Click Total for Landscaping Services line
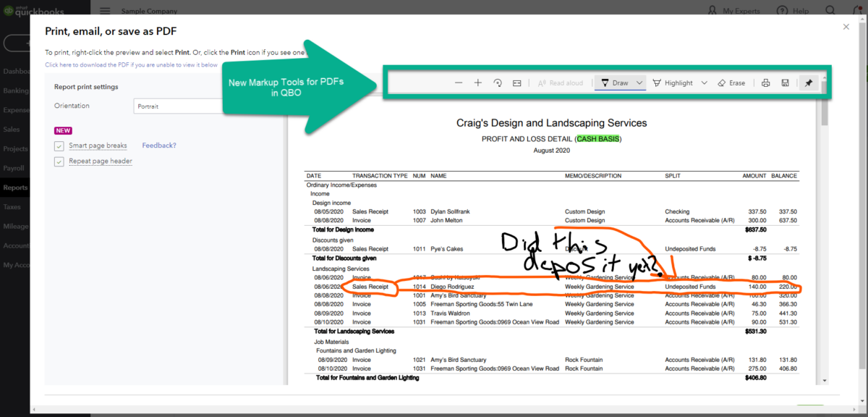 click(x=353, y=331)
